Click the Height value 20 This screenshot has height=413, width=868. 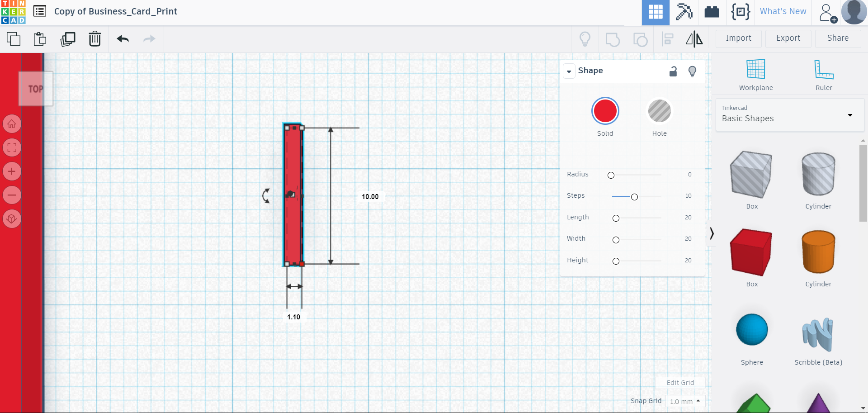tap(688, 261)
